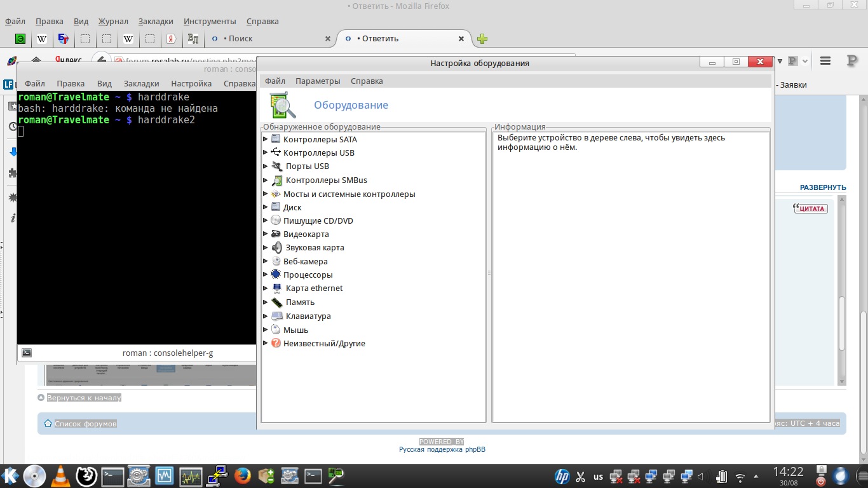This screenshot has height=488, width=868.
Task: Select Звуковая карта in the device tree
Action: point(315,248)
